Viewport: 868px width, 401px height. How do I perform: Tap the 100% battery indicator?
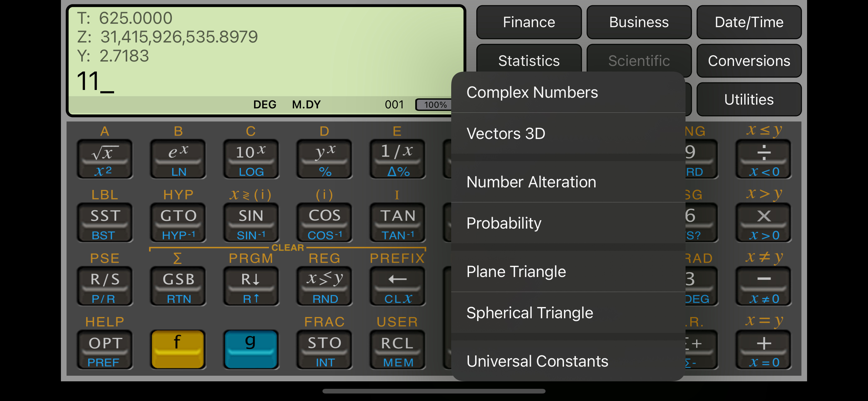[x=434, y=105]
